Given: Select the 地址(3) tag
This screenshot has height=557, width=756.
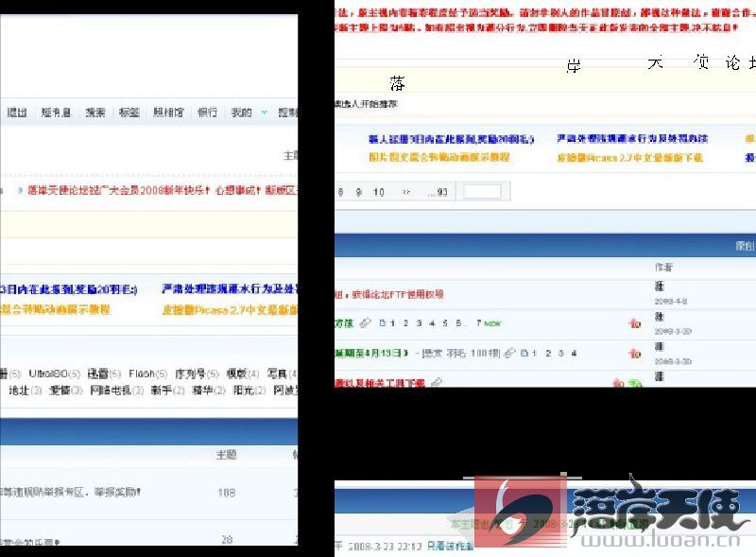Looking at the screenshot, I should point(26,390).
